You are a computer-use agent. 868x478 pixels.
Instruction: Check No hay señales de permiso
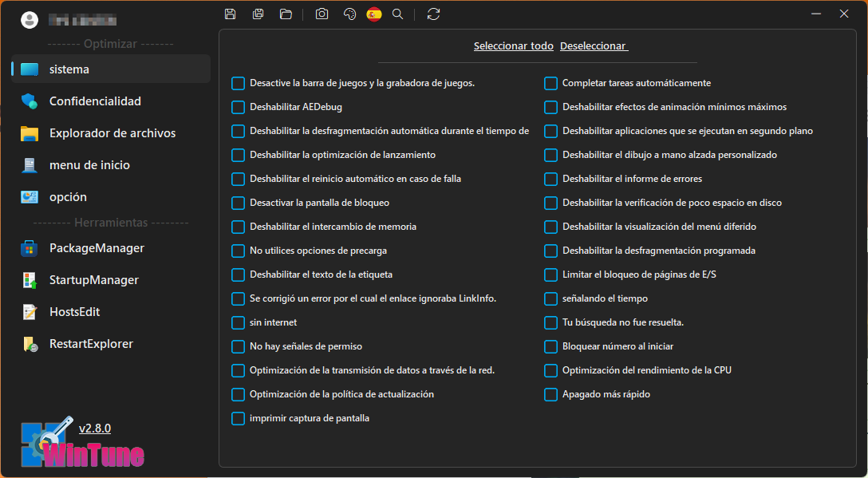click(238, 347)
